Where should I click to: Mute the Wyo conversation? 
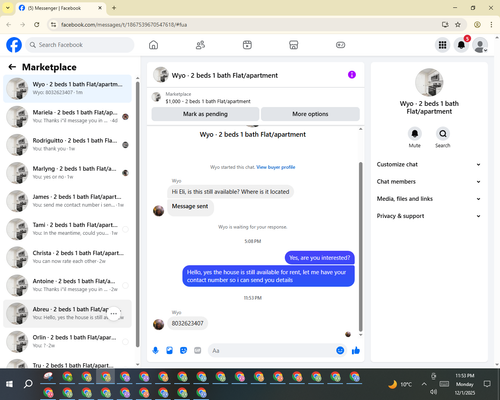[415, 134]
